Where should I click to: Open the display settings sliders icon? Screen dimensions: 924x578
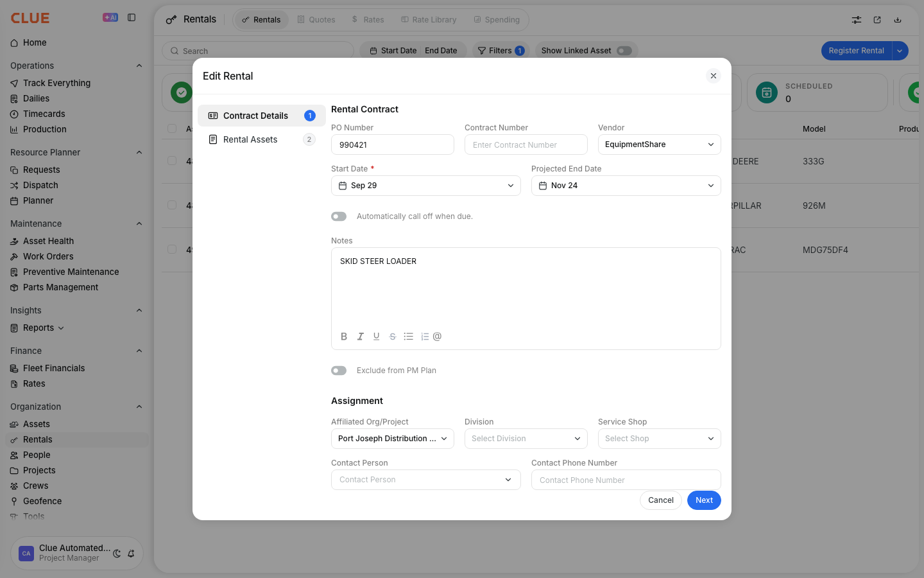[857, 20]
